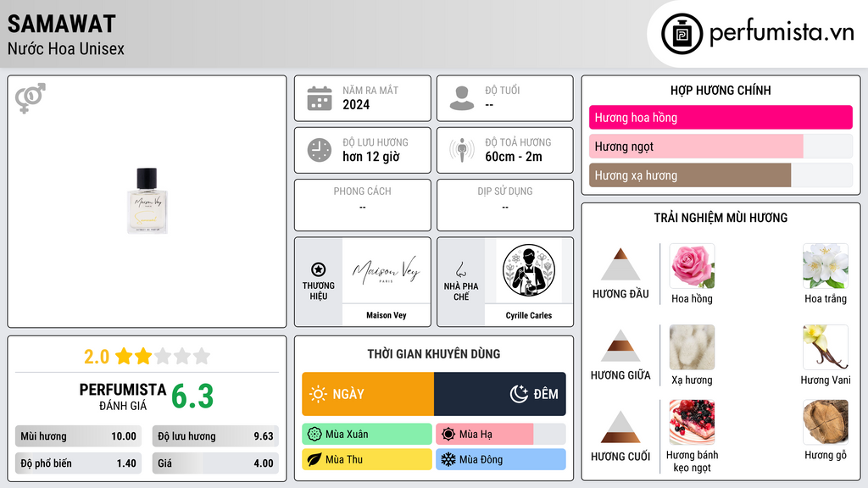This screenshot has height=488, width=868.
Task: Select the Mùa Đông season bar
Action: click(x=501, y=459)
